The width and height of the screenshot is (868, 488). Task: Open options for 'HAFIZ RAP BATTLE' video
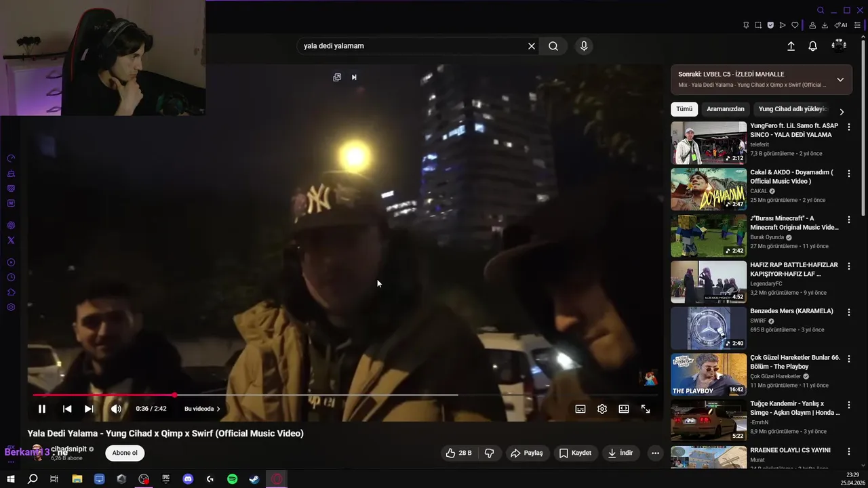click(849, 266)
